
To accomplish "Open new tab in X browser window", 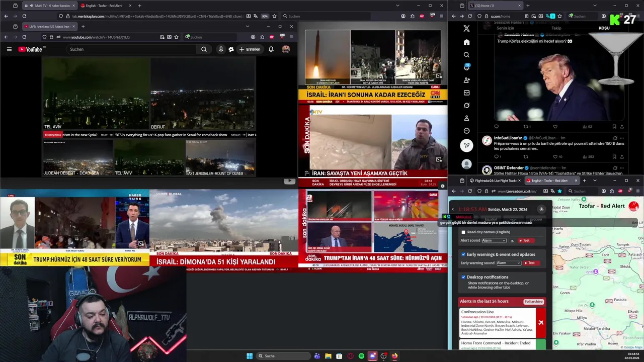I will pyautogui.click(x=527, y=6).
